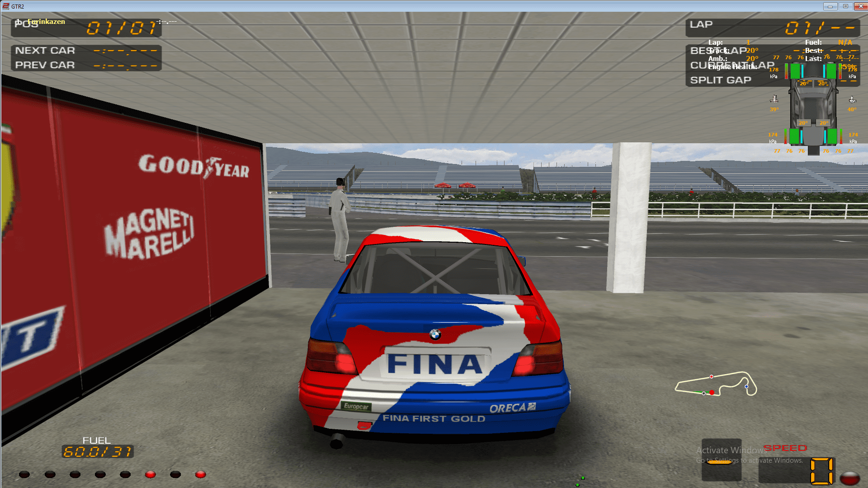Click the start/finish hash marker on track map

tap(703, 393)
